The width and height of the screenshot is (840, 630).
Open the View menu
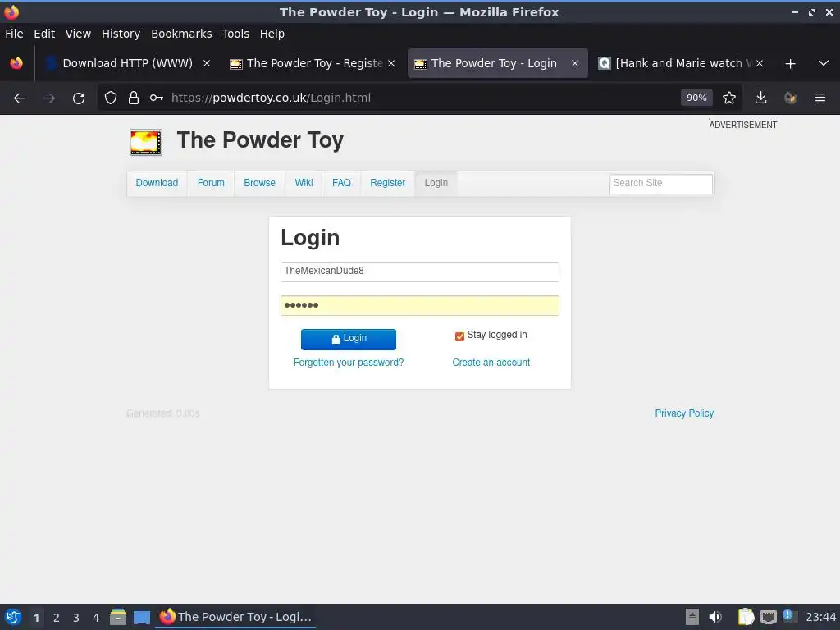78,34
